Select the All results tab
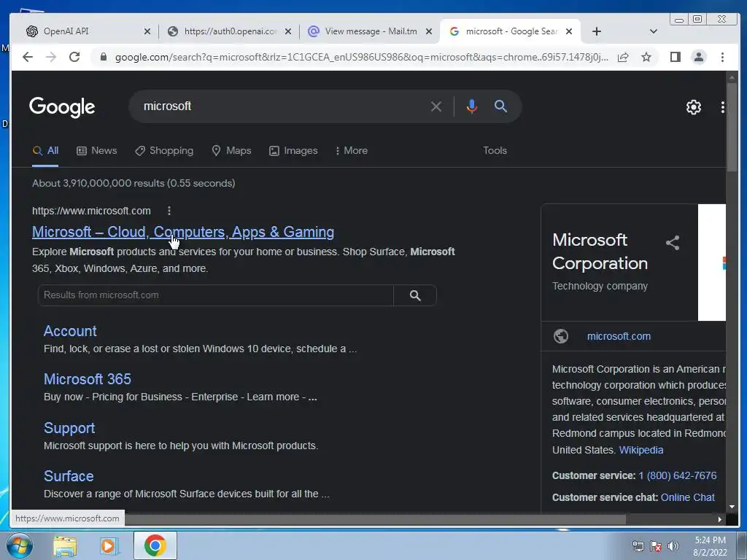 pyautogui.click(x=45, y=150)
